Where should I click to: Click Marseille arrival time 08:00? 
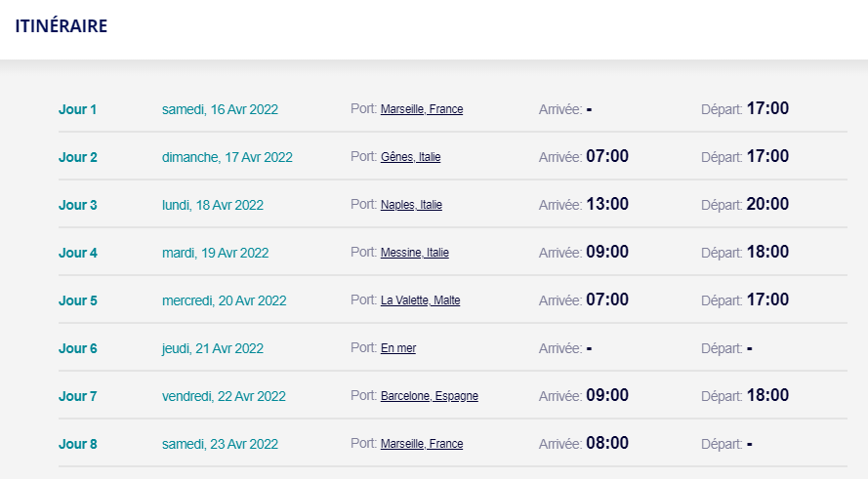(607, 443)
